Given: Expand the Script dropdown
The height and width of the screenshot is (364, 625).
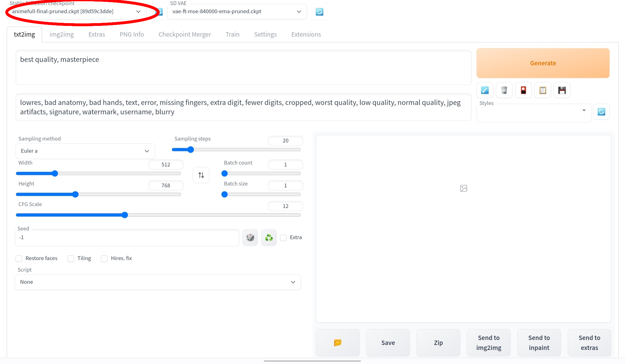Looking at the screenshot, I should tap(157, 282).
